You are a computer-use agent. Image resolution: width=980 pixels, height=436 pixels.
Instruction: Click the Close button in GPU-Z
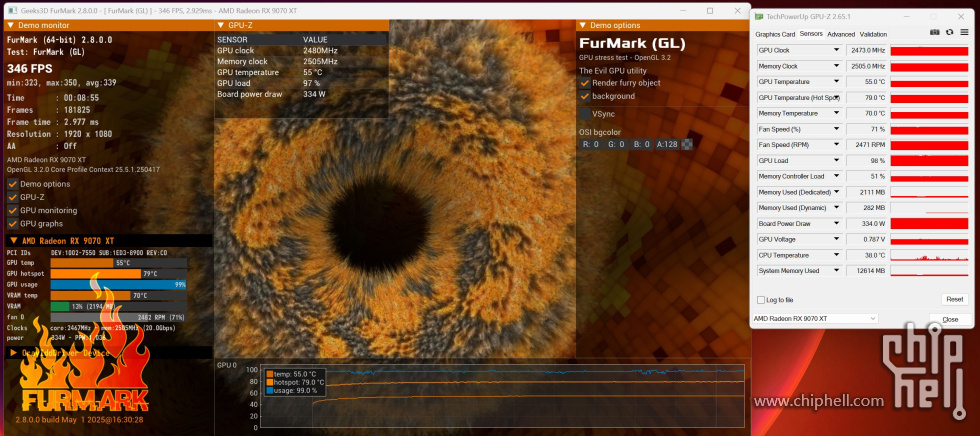[x=951, y=319]
